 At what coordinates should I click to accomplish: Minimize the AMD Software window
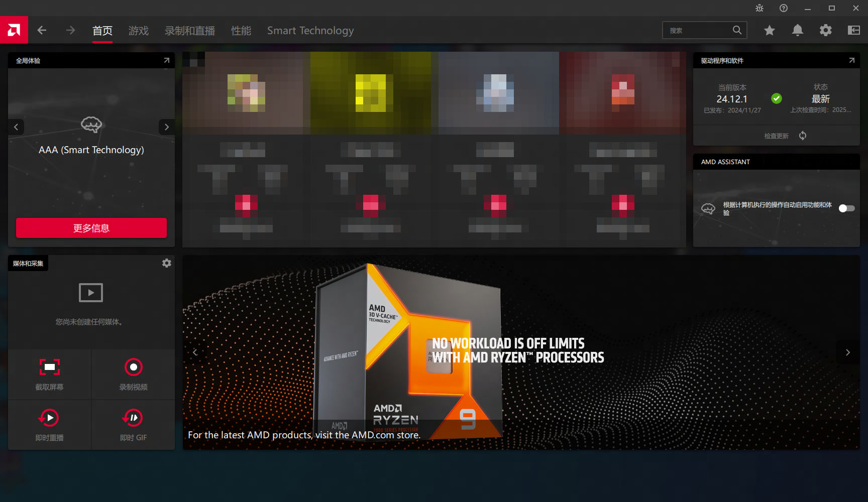(808, 8)
